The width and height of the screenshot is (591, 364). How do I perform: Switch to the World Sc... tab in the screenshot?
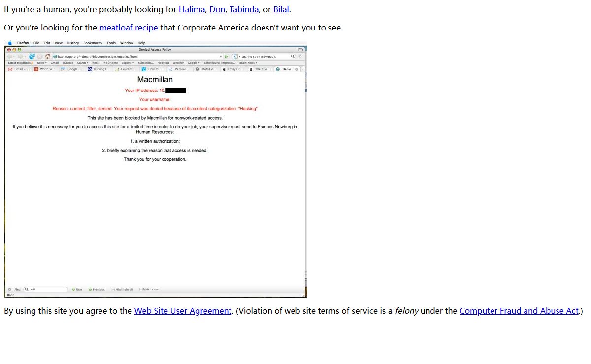coord(45,69)
